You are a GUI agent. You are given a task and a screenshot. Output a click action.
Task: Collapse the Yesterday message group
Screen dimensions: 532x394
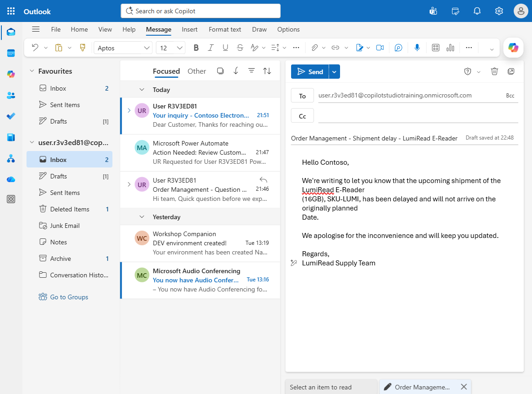[142, 217]
